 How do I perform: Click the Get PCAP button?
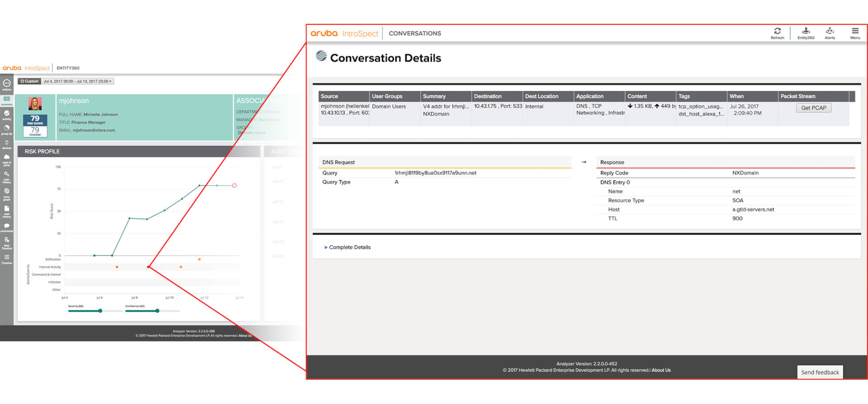click(x=813, y=108)
